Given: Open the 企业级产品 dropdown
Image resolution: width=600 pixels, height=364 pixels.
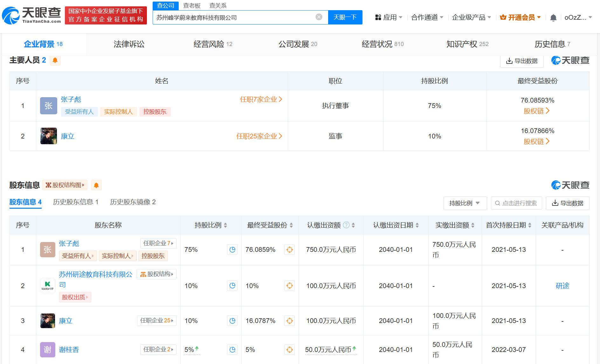Looking at the screenshot, I should 472,17.
